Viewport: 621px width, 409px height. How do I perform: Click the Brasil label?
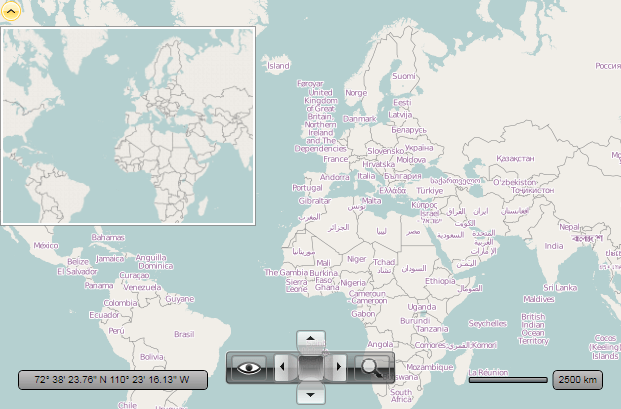click(x=184, y=334)
